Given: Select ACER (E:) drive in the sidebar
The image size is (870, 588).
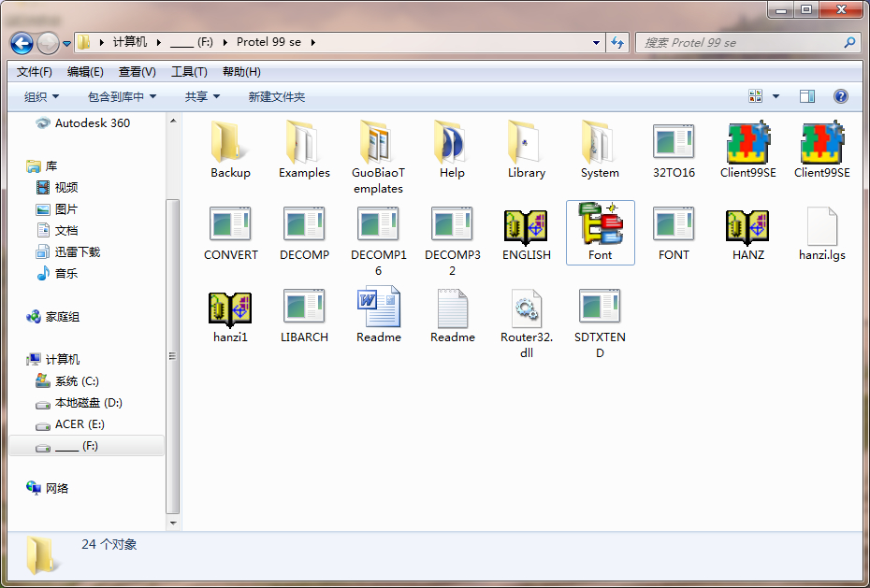Looking at the screenshot, I should coord(70,424).
